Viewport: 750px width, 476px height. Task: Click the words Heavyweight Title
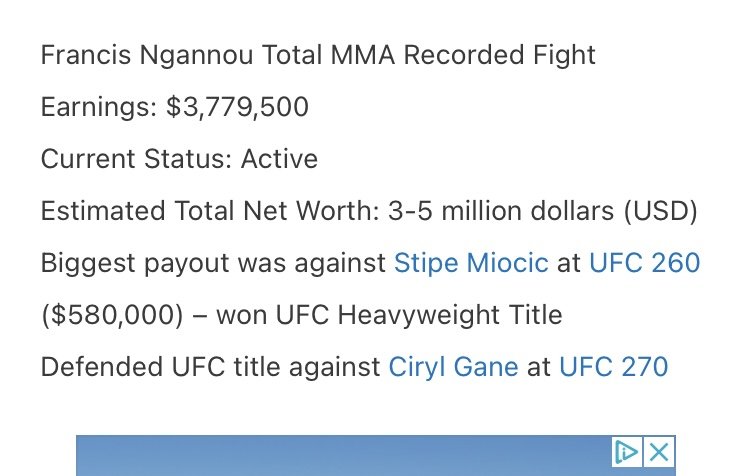pos(450,315)
